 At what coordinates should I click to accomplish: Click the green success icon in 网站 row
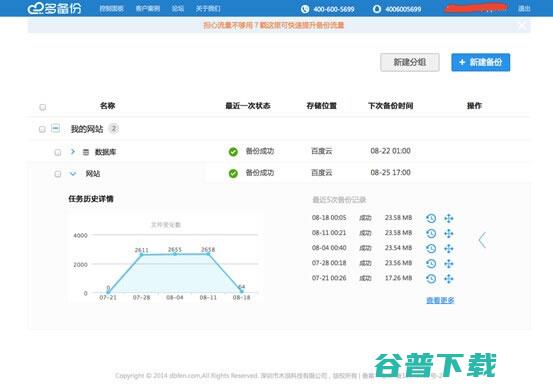pos(233,173)
